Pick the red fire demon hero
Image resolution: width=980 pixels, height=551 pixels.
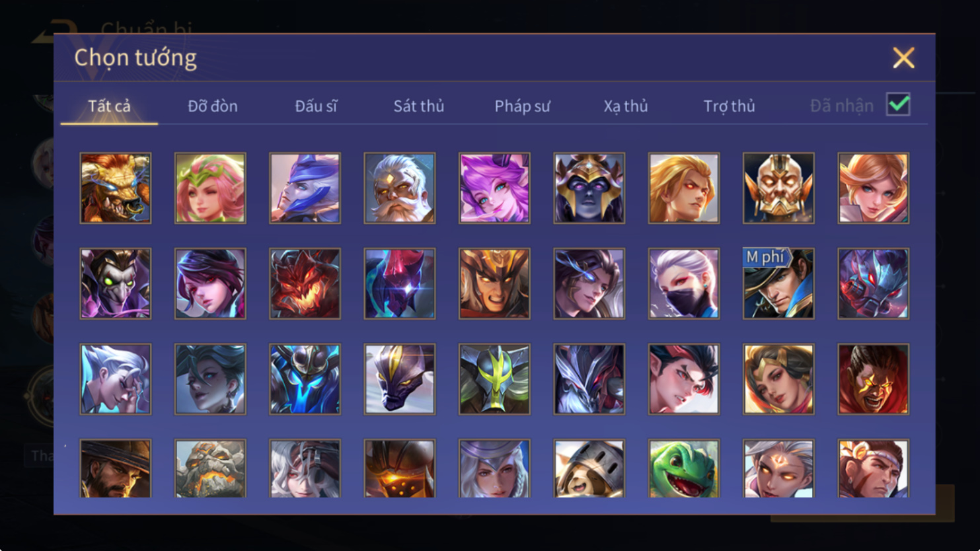(305, 283)
